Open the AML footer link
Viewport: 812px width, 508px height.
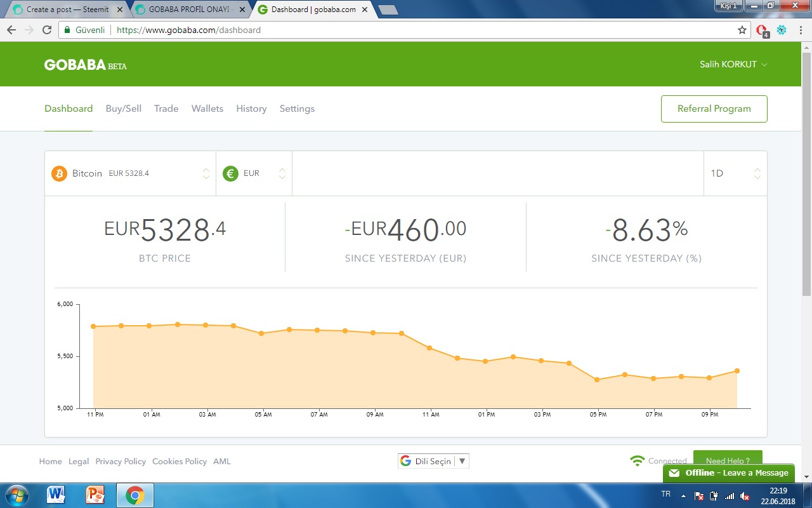222,462
